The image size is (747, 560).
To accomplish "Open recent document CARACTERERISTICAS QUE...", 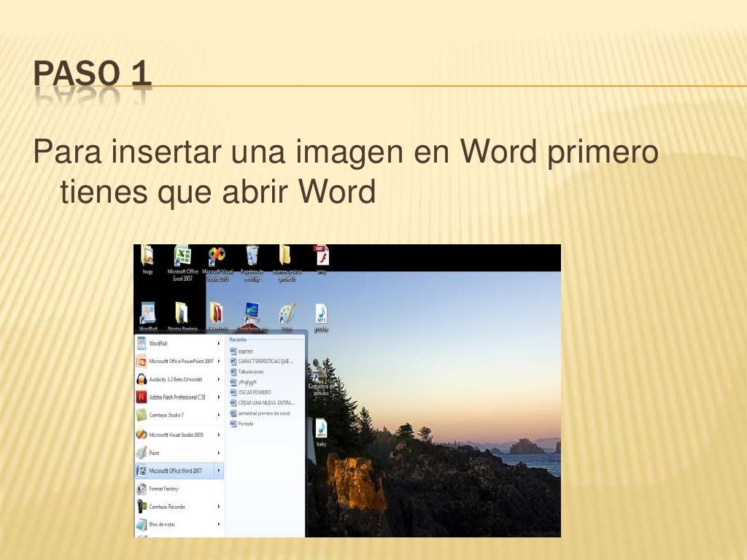I will [261, 362].
